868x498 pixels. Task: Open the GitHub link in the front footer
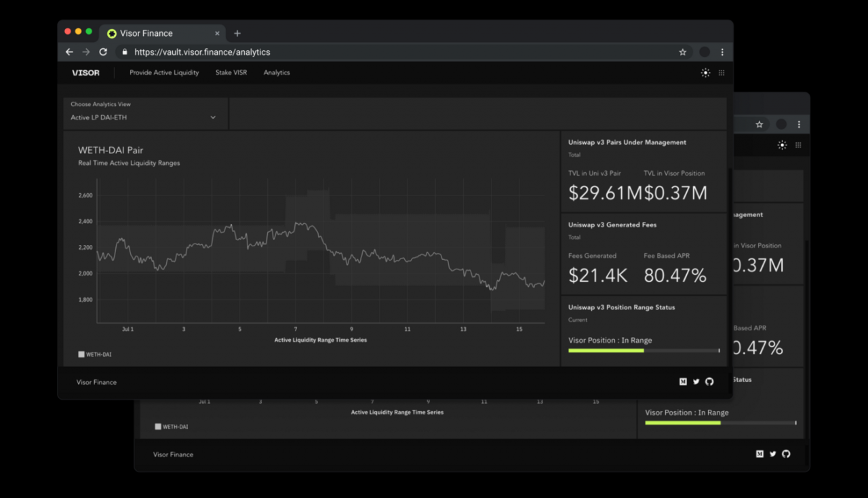709,382
